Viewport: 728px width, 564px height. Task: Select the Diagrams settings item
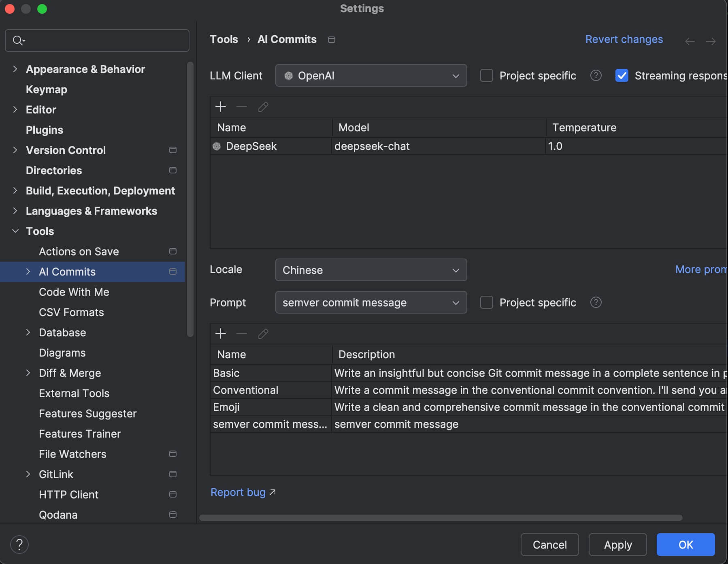pos(62,353)
